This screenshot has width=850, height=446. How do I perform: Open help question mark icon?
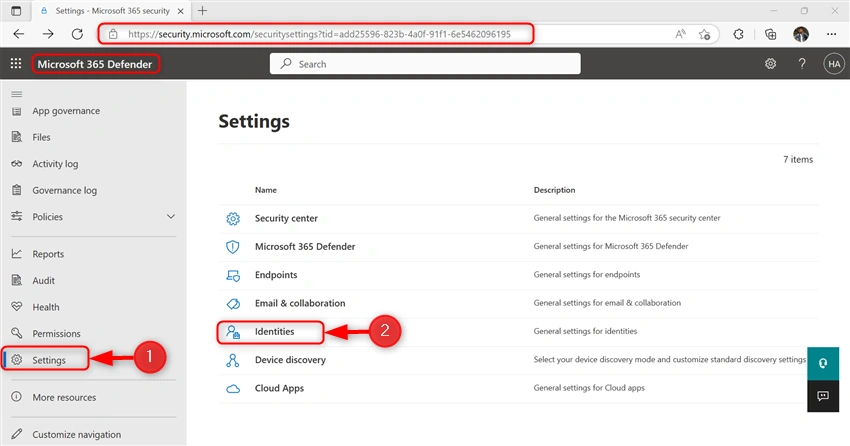coord(802,64)
